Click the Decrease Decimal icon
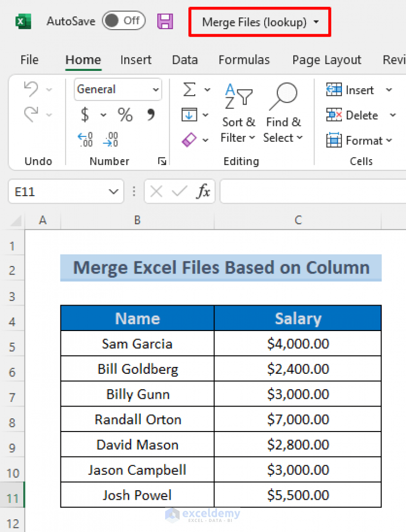The width and height of the screenshot is (406, 532). (110, 139)
